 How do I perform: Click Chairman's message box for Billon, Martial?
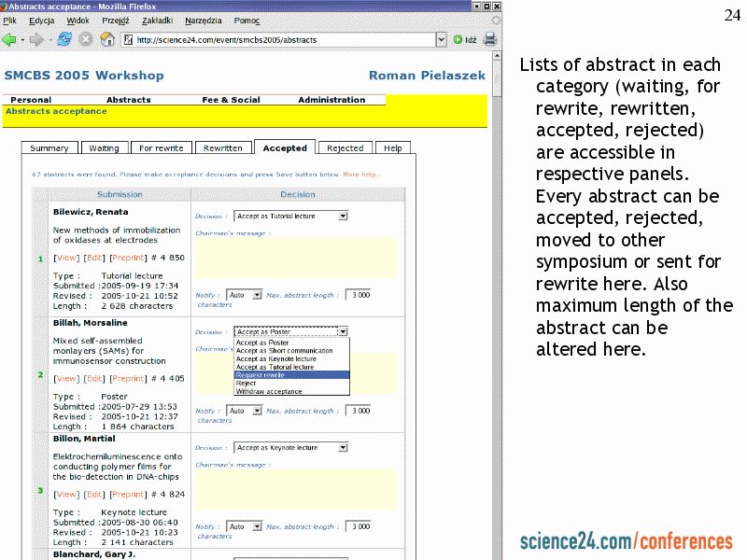[x=295, y=489]
